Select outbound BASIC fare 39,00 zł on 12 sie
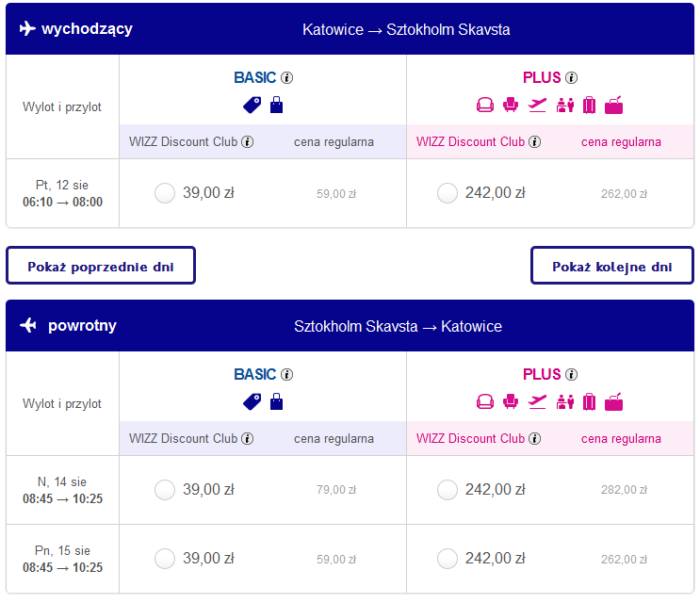 coord(165,193)
